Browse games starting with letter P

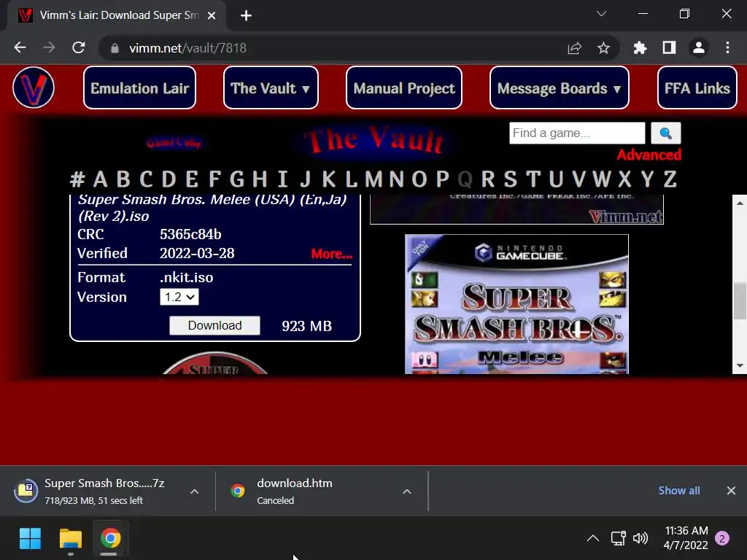443,179
